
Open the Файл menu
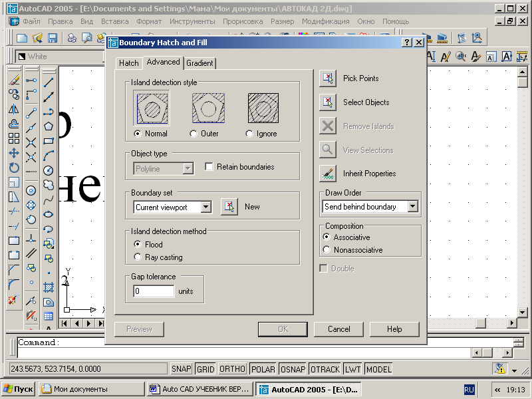[x=31, y=21]
